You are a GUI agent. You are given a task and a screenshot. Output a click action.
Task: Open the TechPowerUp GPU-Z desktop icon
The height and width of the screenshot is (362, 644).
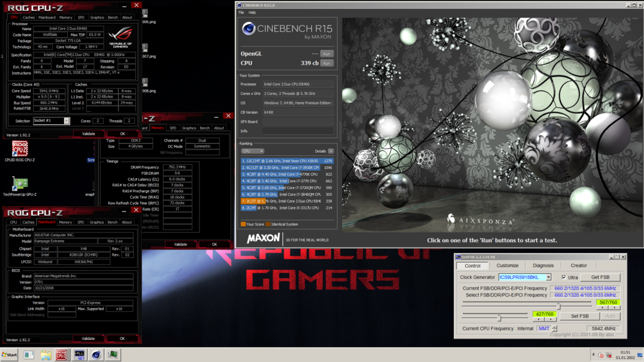(x=19, y=185)
